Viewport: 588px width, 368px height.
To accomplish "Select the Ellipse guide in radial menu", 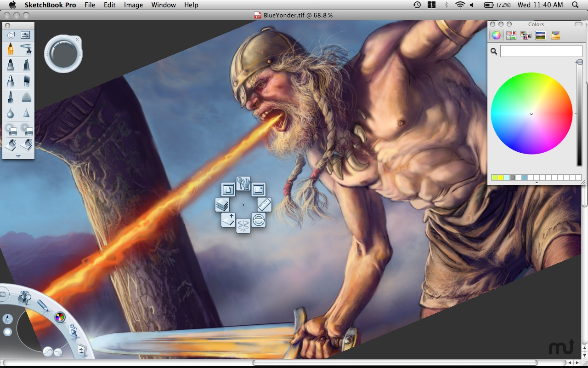I will click(259, 219).
